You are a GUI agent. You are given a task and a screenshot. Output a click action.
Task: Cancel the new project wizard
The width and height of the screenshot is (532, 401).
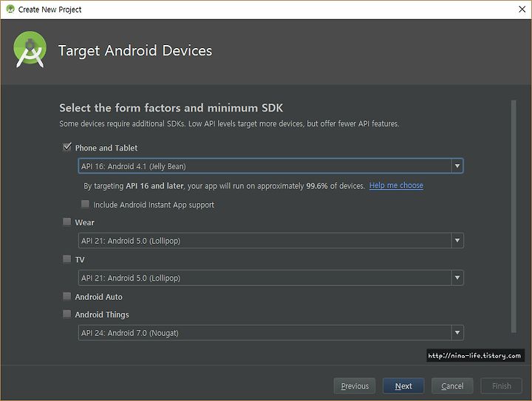click(x=452, y=386)
